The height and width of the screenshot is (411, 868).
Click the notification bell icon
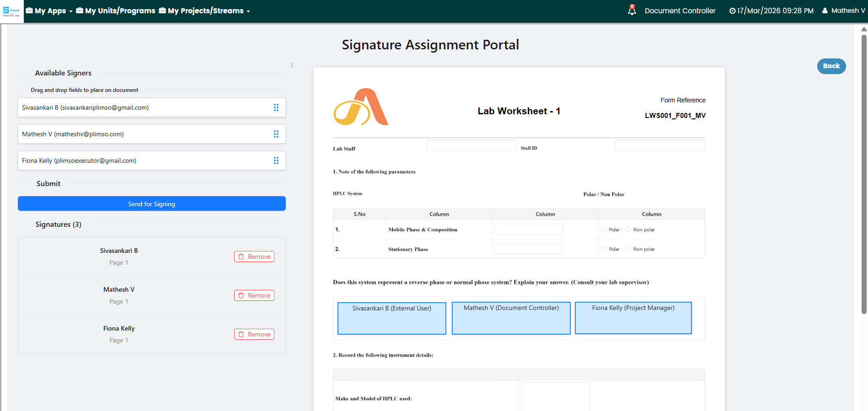(x=632, y=10)
